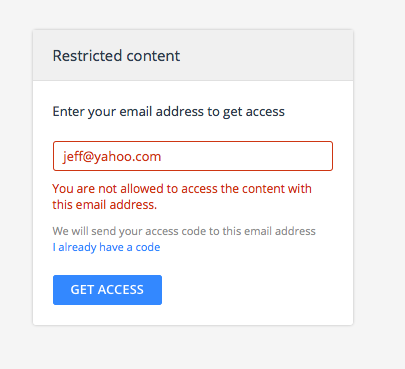This screenshot has width=405, height=369.
Task: Click the gray 'We will send your access code' hint
Action: [x=184, y=231]
